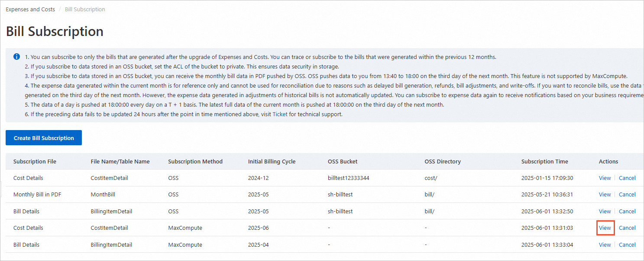Cancel the MaxCompute BillingItemDetail subscription
This screenshot has width=644, height=261.
click(627, 245)
